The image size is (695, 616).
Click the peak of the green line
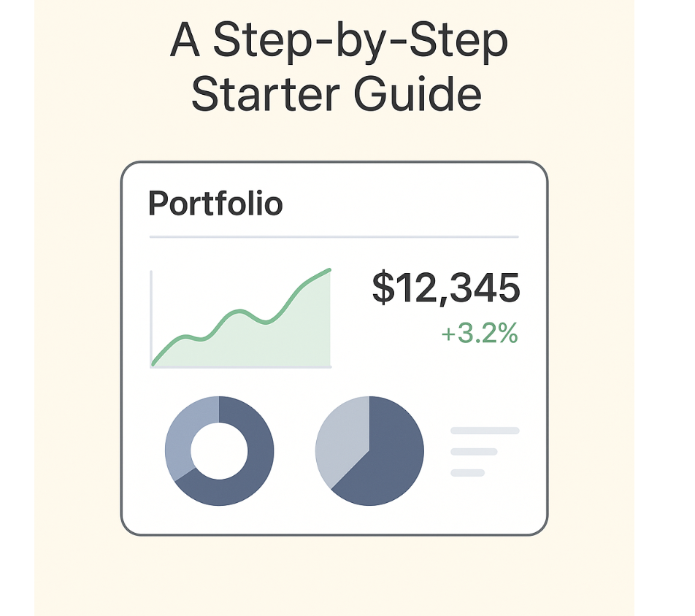click(329, 270)
